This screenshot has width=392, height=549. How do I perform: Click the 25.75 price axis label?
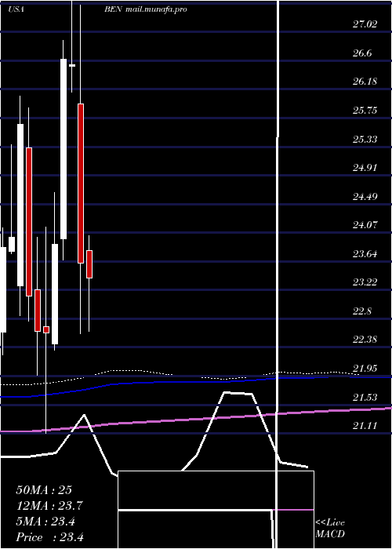[365, 111]
